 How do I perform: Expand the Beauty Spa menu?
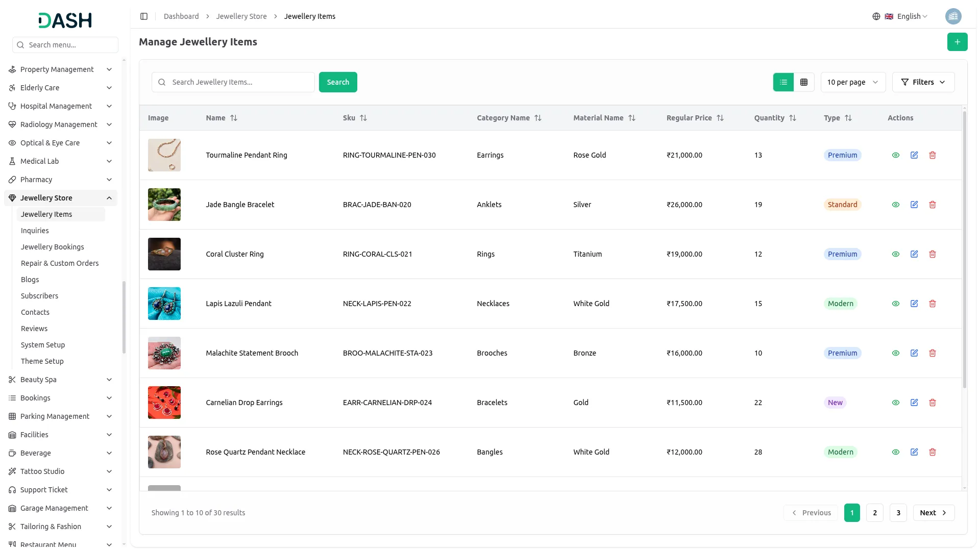tap(61, 380)
